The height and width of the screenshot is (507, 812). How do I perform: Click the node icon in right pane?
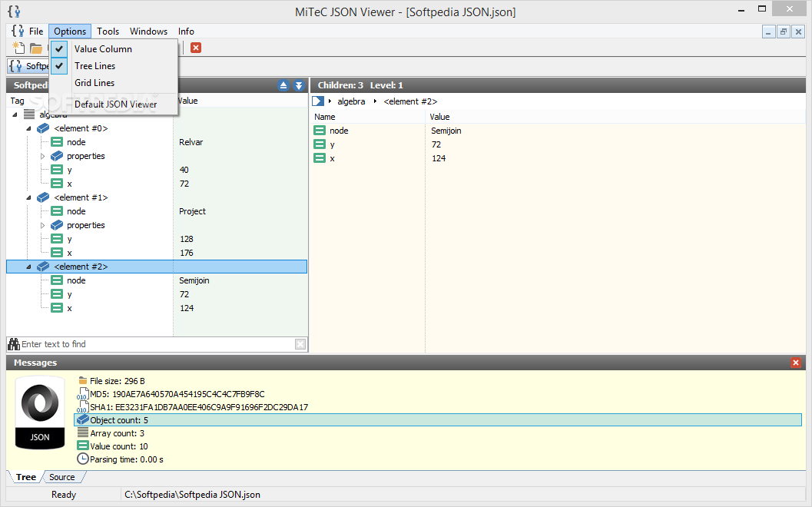click(320, 131)
